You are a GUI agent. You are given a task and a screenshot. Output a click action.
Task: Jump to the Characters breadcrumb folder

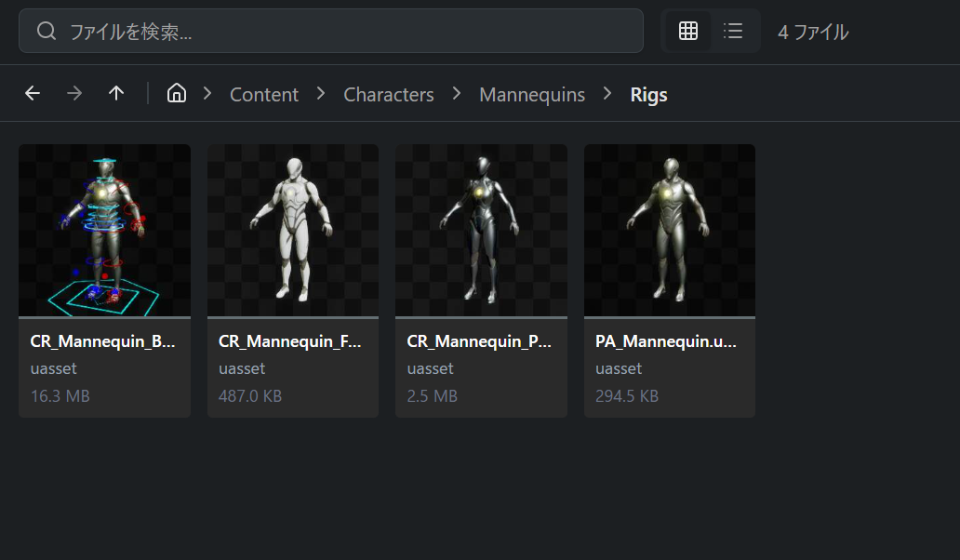[x=389, y=94]
